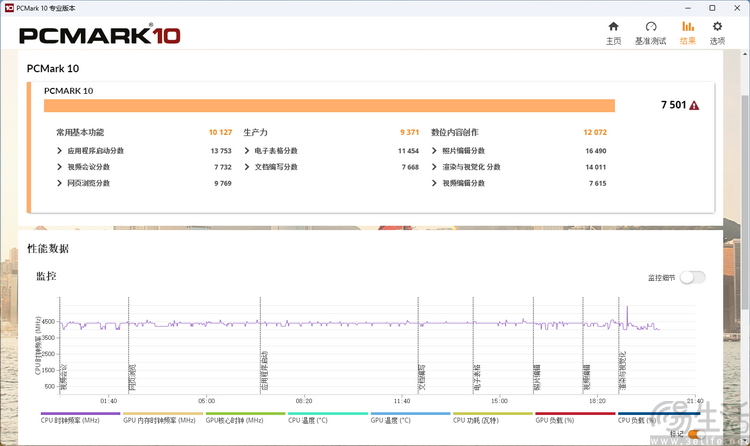Click the red warning triangle beside 7 501
This screenshot has width=750, height=446.
click(694, 105)
